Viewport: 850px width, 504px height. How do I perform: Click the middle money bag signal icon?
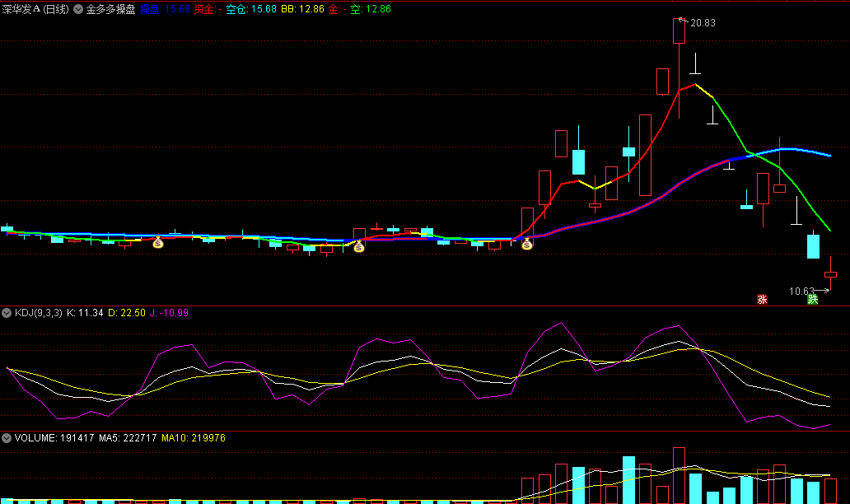point(358,245)
